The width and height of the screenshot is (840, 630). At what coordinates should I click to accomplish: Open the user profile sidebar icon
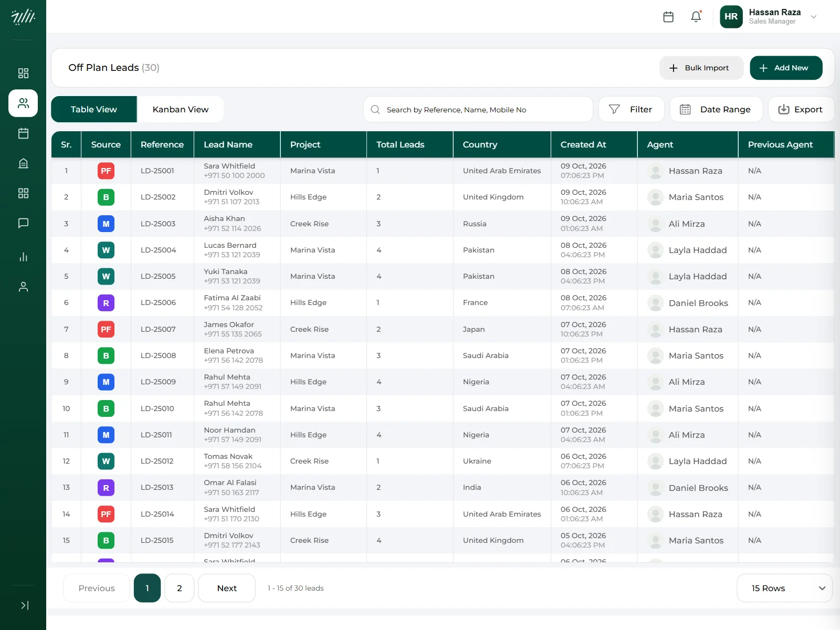23,287
